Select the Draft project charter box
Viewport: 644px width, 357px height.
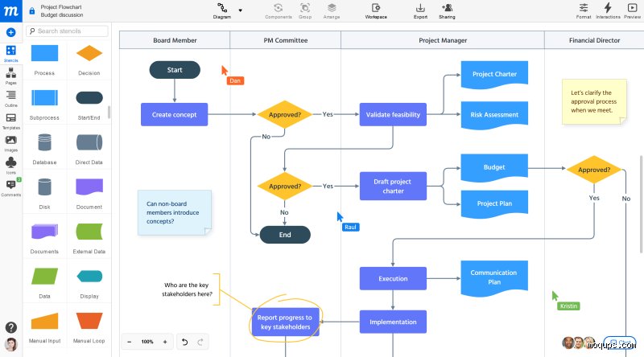coord(393,186)
